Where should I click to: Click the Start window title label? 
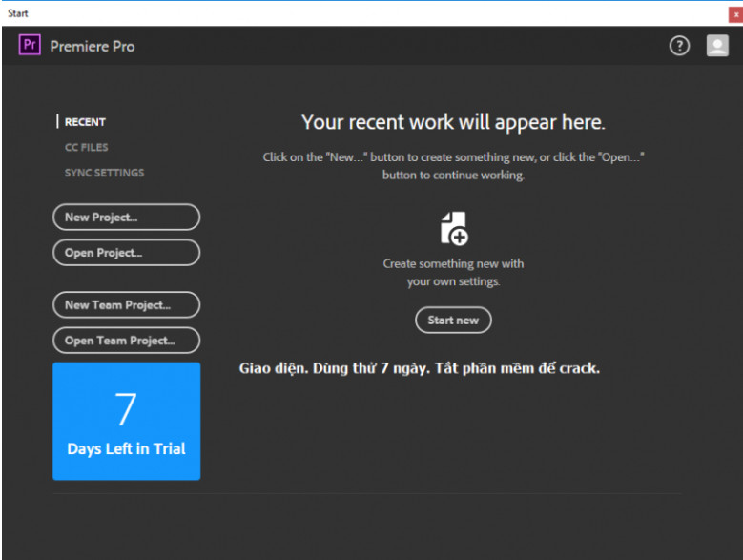pyautogui.click(x=18, y=13)
